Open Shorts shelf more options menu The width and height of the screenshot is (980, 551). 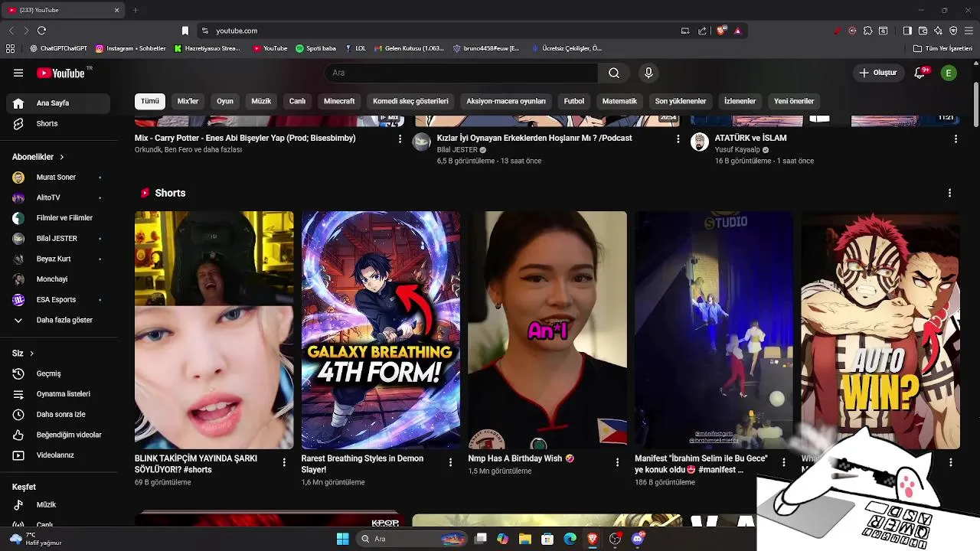coord(949,193)
